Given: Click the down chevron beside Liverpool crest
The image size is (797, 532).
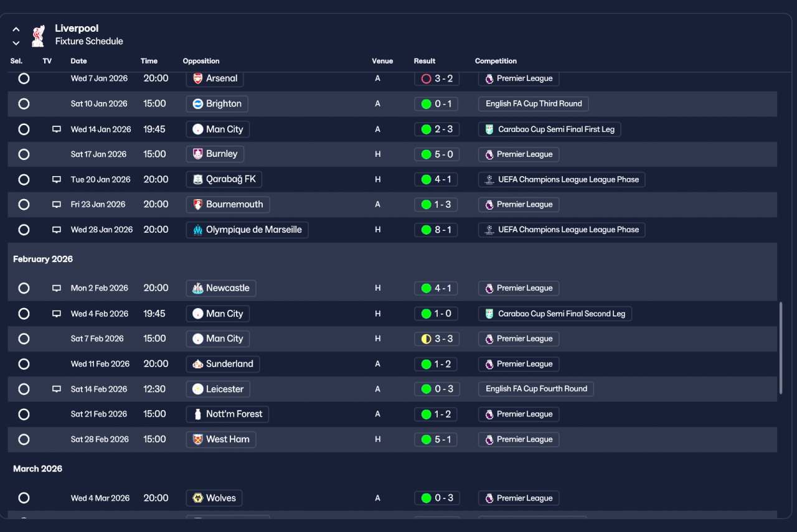Looking at the screenshot, I should pos(16,43).
